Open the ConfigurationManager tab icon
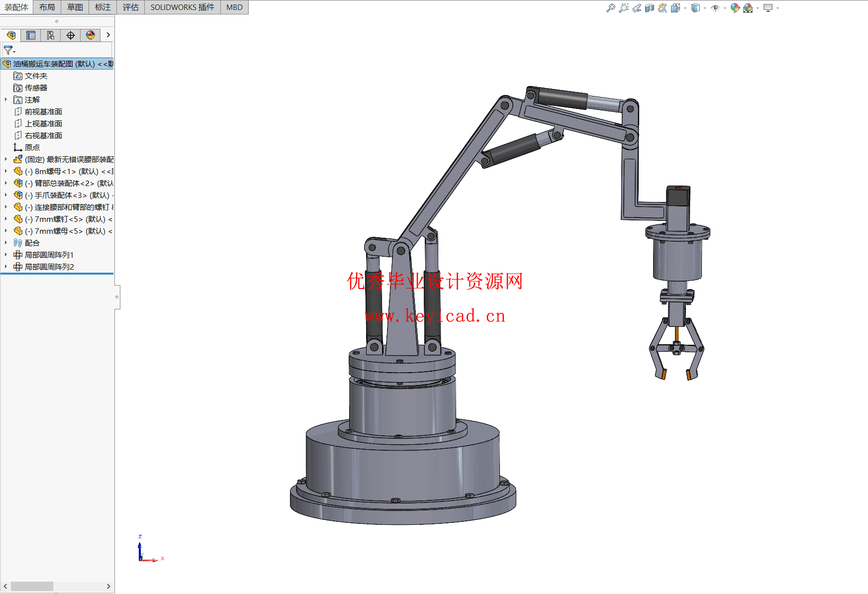 pyautogui.click(x=51, y=35)
